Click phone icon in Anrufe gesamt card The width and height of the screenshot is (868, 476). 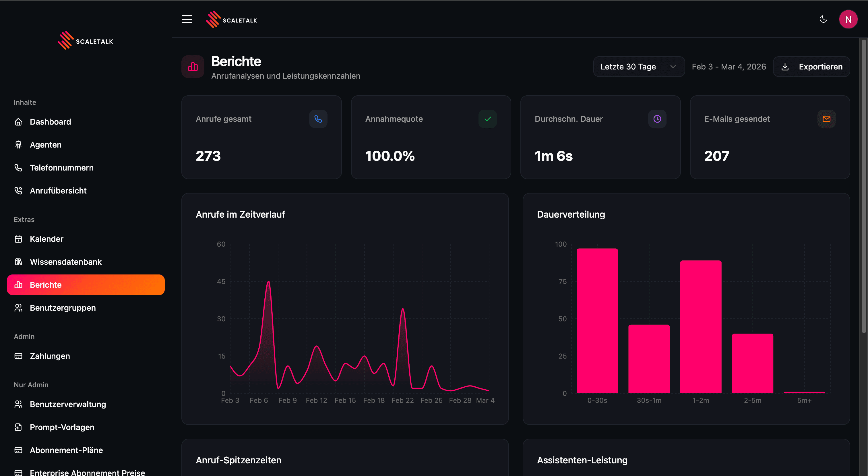318,119
